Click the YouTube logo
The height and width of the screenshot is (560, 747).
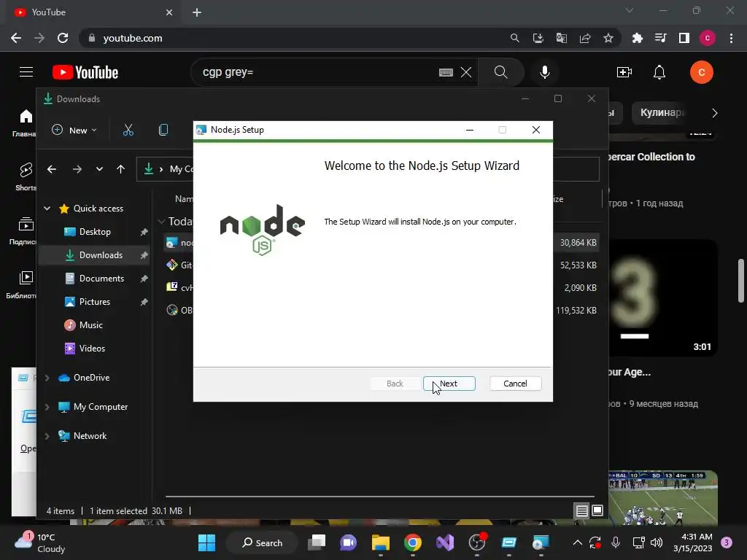(x=85, y=72)
